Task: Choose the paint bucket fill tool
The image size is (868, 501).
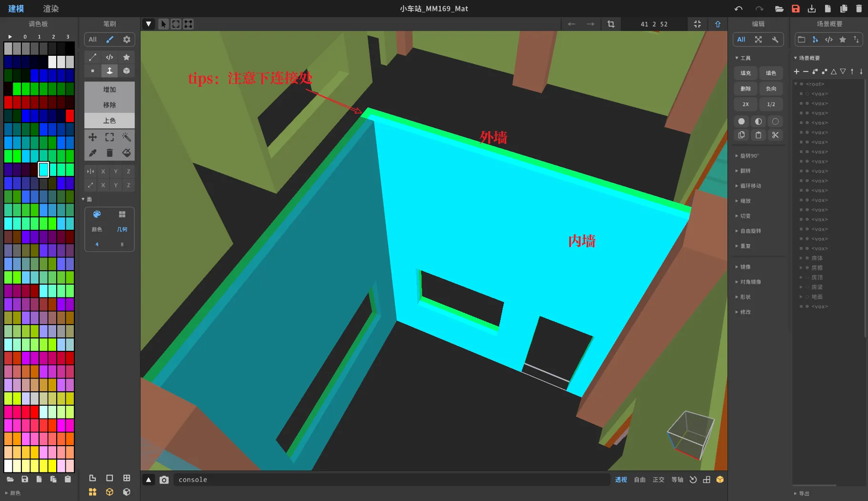Action: (x=126, y=153)
